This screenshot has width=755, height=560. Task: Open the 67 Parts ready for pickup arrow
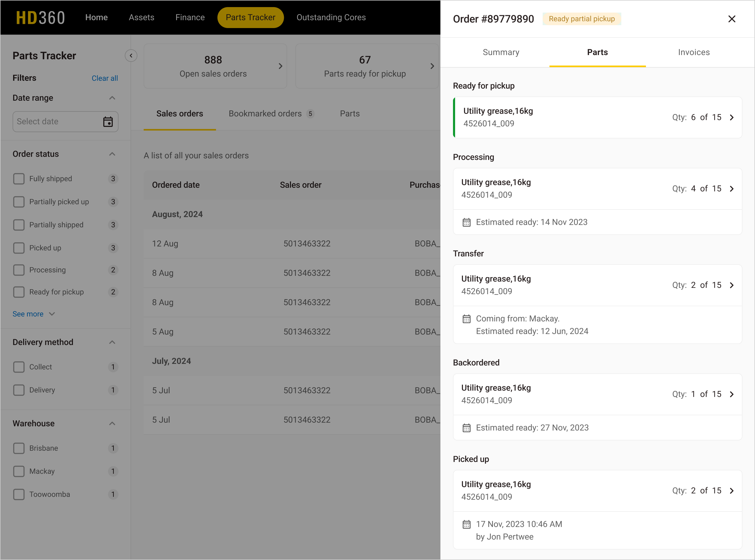click(432, 66)
